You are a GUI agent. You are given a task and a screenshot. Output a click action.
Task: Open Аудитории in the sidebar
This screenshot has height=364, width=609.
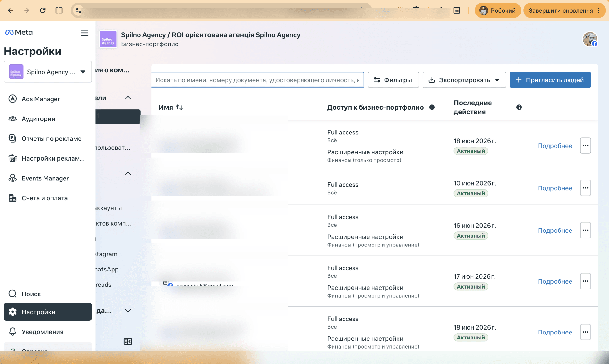48,119
